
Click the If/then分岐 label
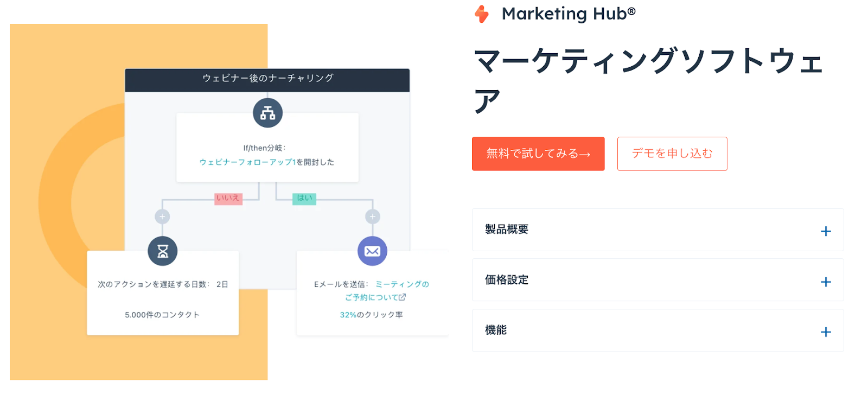[x=264, y=148]
